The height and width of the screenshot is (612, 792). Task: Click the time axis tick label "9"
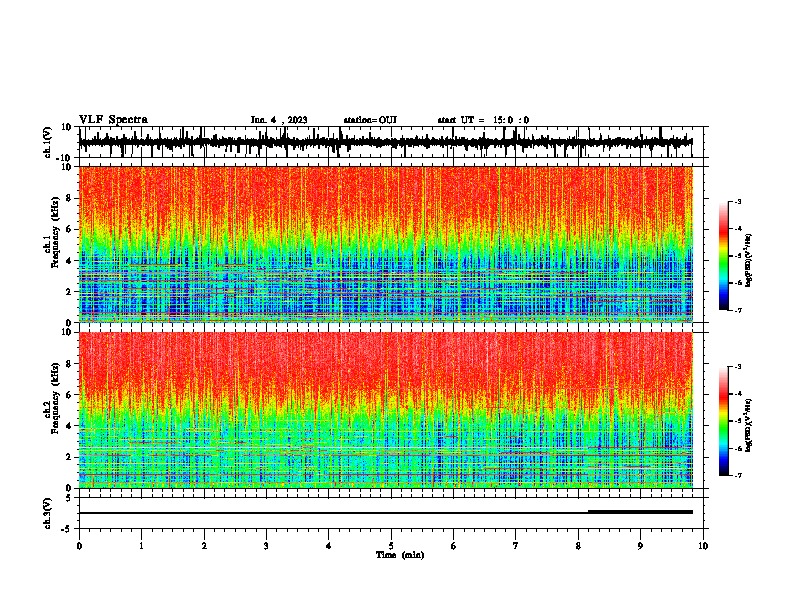point(640,546)
